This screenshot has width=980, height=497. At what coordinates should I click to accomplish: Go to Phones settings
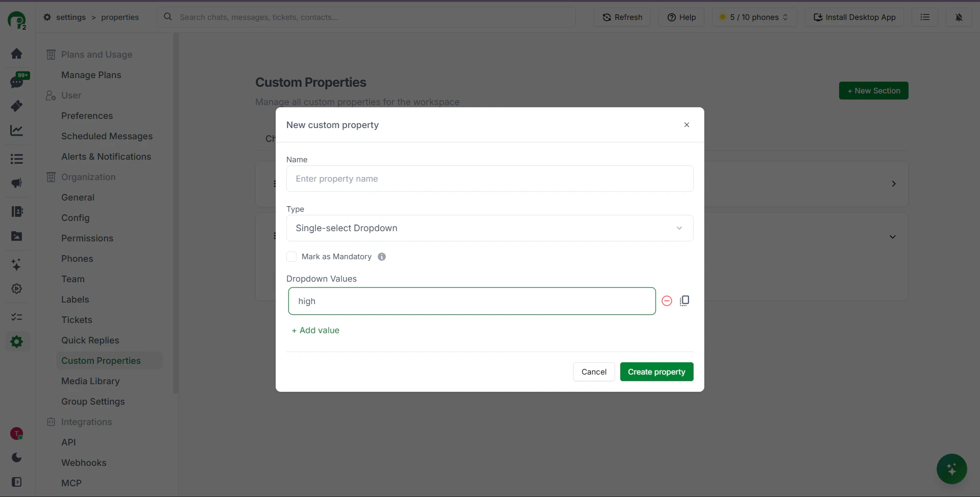pos(78,259)
